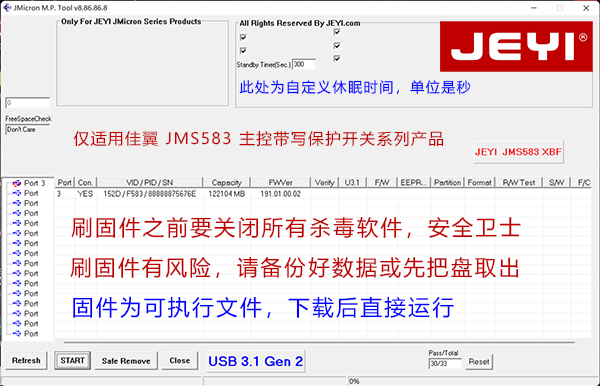Select the fifth port icon in tree

tap(17, 223)
